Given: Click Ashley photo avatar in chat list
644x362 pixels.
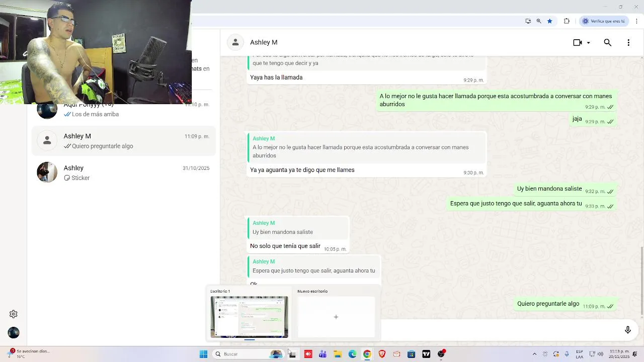Looking at the screenshot, I should pos(47,172).
